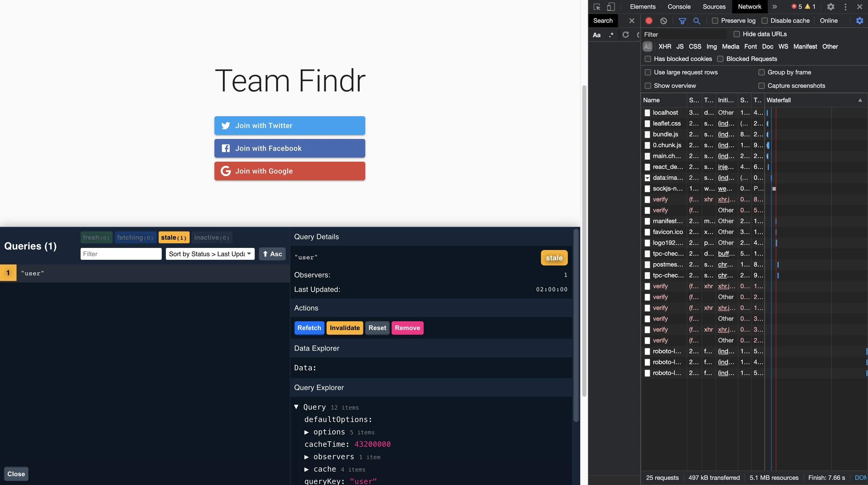Open the Sort by Status dropdown
The image size is (868, 485).
(x=210, y=254)
